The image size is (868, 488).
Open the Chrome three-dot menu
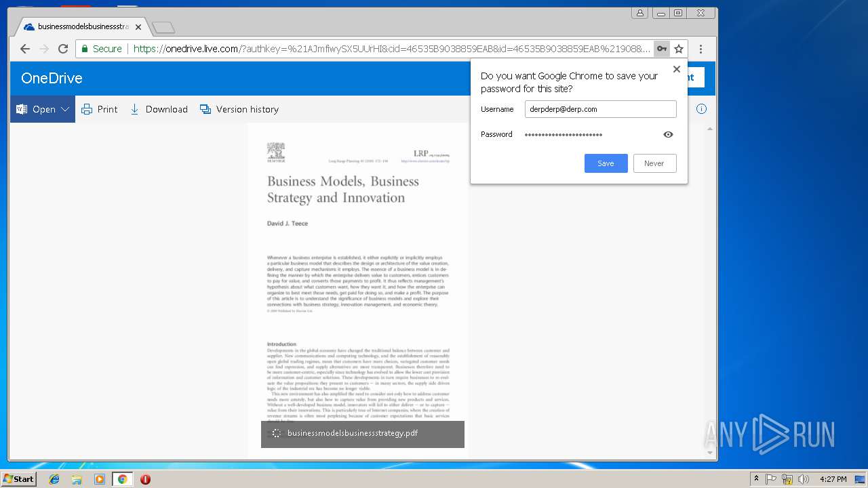point(701,49)
